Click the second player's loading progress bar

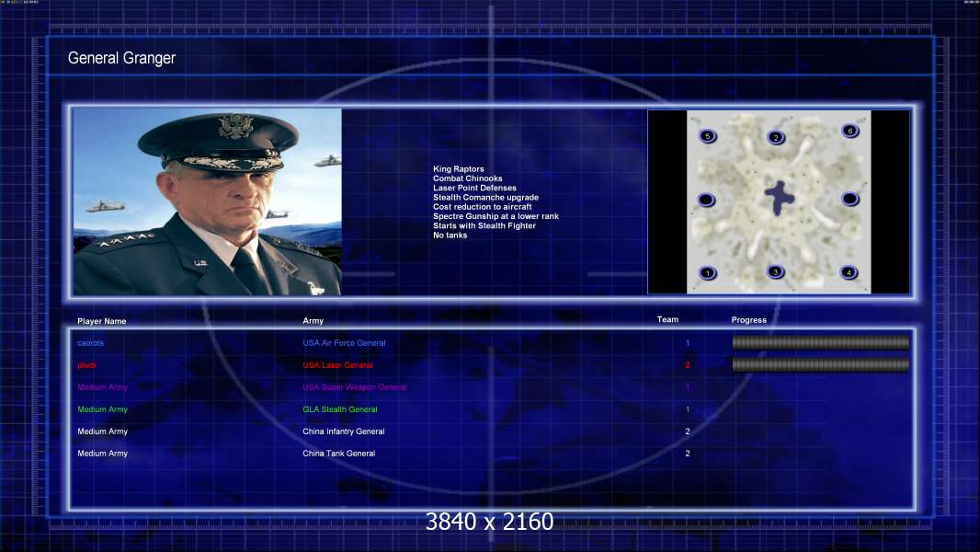[821, 364]
